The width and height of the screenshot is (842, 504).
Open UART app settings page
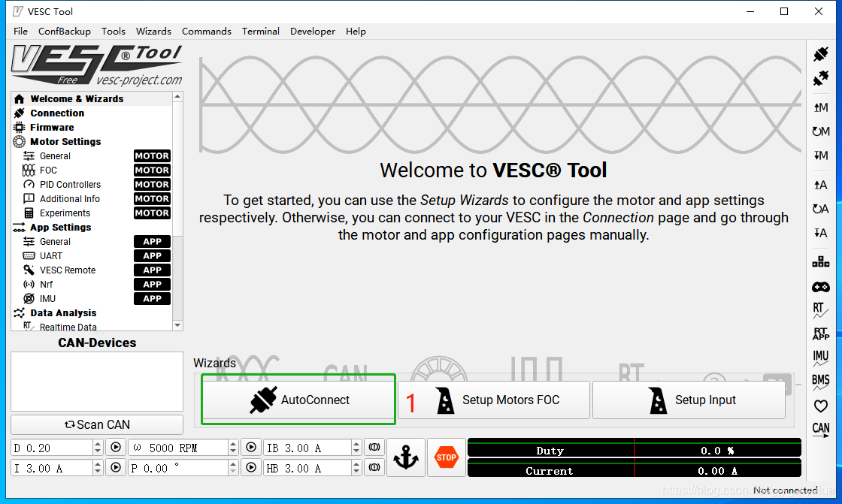pyautogui.click(x=92, y=256)
